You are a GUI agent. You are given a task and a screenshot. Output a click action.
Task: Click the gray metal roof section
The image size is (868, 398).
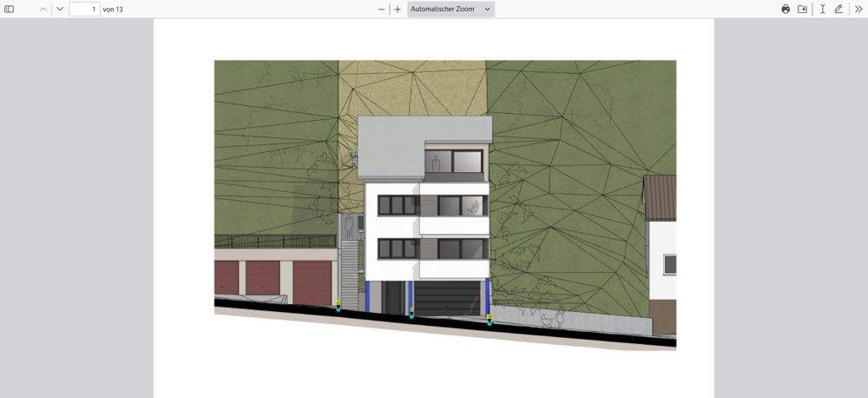[x=391, y=148]
